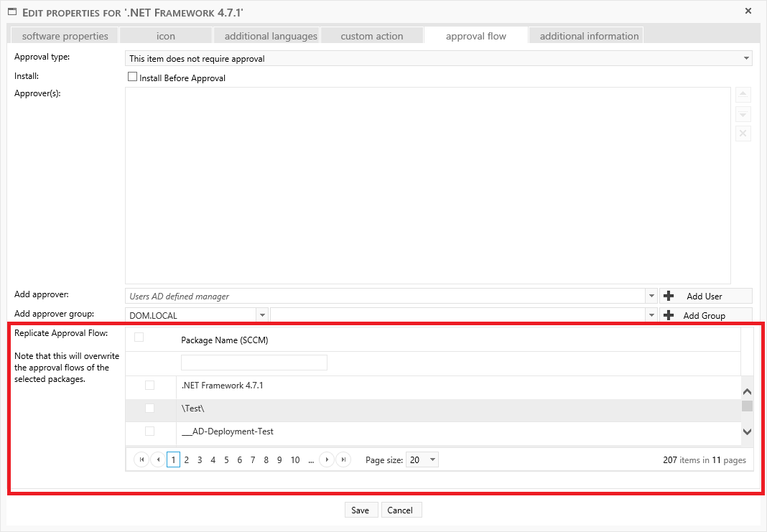Click the window icon in title bar

12,12
